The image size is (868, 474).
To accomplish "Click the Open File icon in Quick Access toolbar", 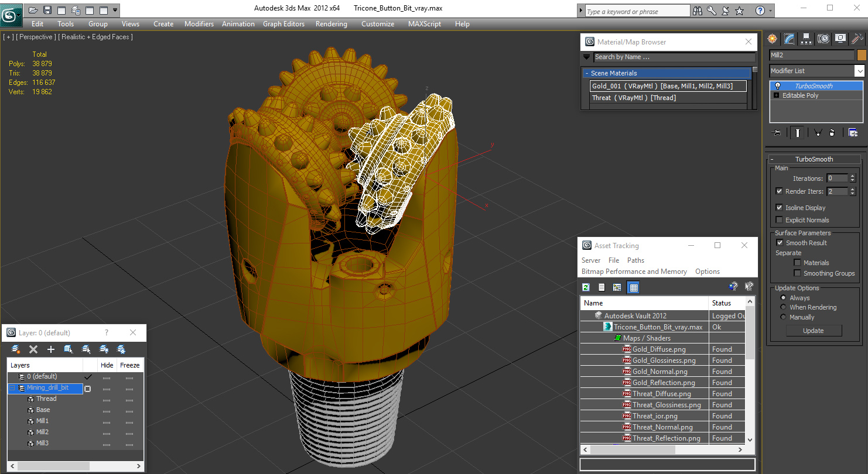I will 33,10.
